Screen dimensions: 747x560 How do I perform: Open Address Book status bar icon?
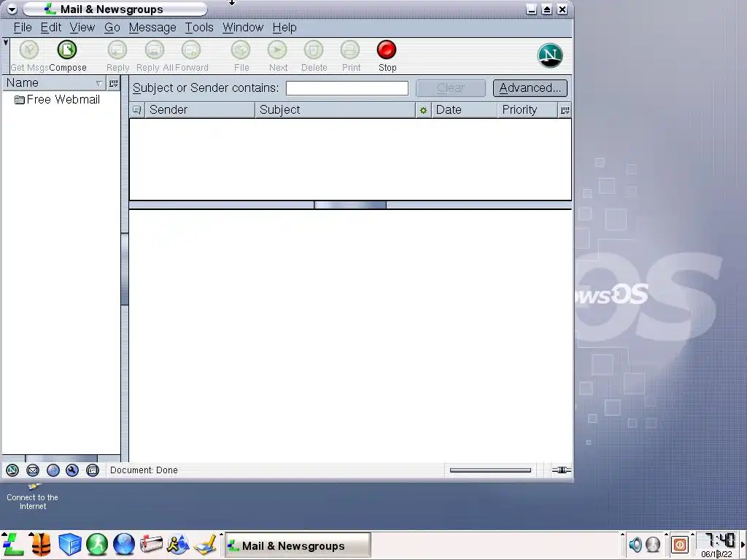tap(93, 470)
